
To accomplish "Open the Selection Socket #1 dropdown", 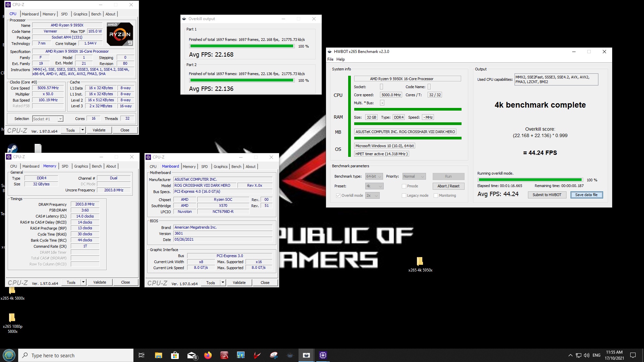I will (48, 119).
